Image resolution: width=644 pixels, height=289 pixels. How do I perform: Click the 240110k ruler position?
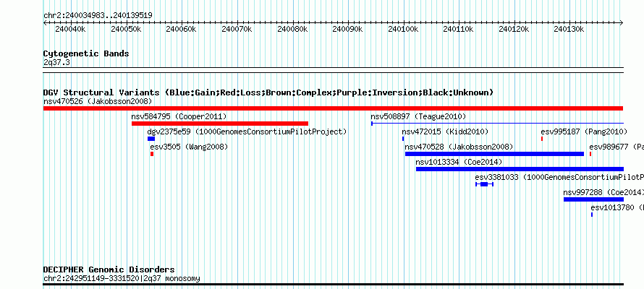coord(459,29)
